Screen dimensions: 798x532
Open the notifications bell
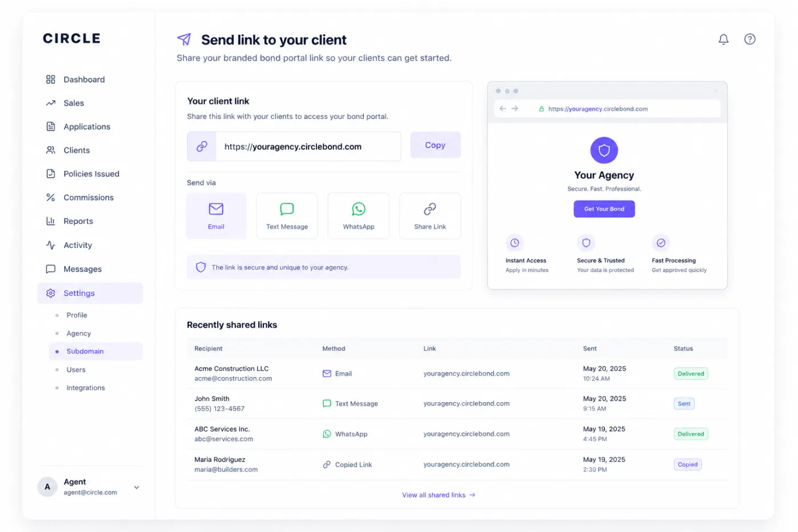click(723, 39)
